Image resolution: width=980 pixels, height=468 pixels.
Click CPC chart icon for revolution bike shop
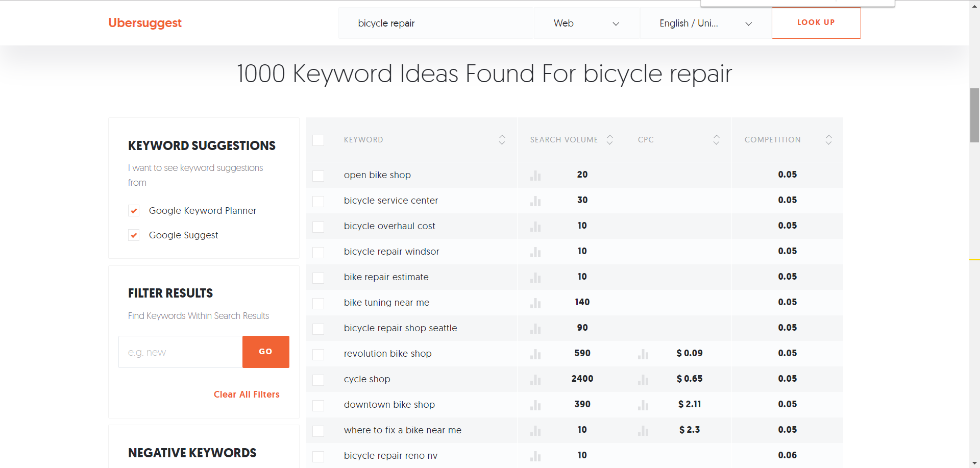[643, 354]
